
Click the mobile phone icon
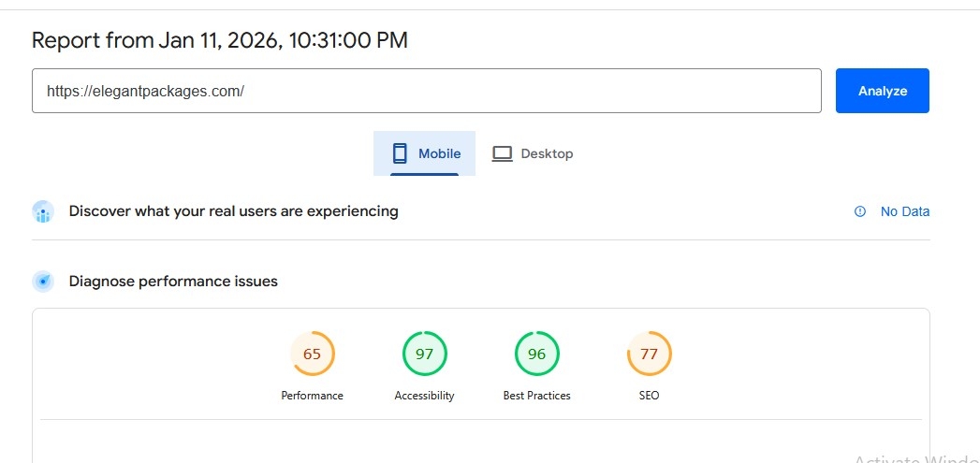pos(400,153)
